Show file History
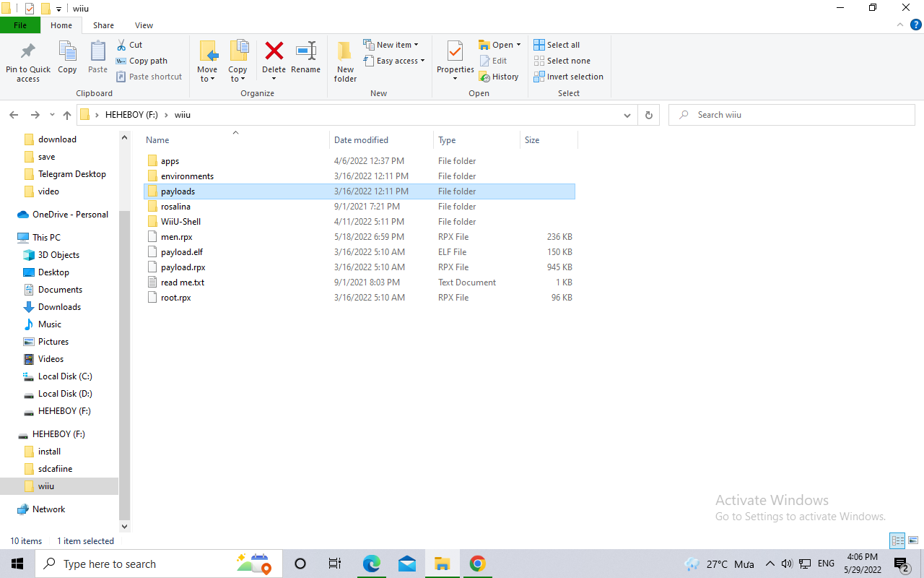The width and height of the screenshot is (924, 578). pos(499,77)
